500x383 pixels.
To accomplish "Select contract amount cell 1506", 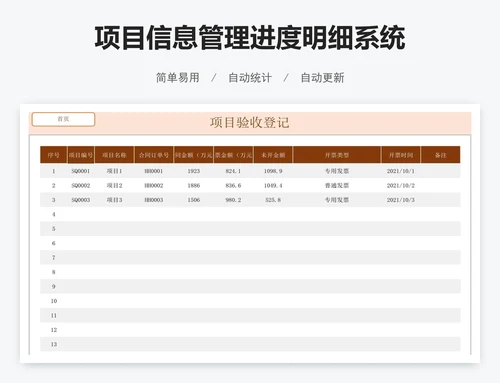I will click(194, 200).
